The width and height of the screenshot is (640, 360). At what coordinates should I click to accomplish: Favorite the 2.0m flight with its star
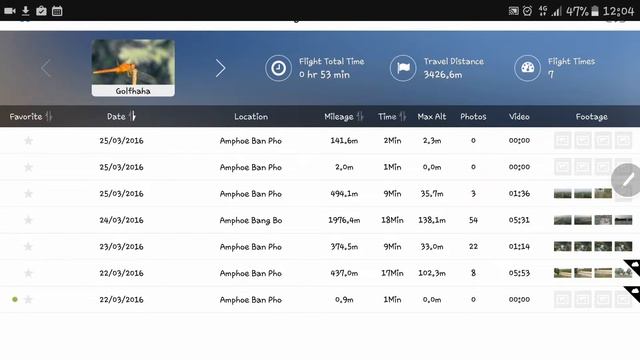pyautogui.click(x=28, y=167)
